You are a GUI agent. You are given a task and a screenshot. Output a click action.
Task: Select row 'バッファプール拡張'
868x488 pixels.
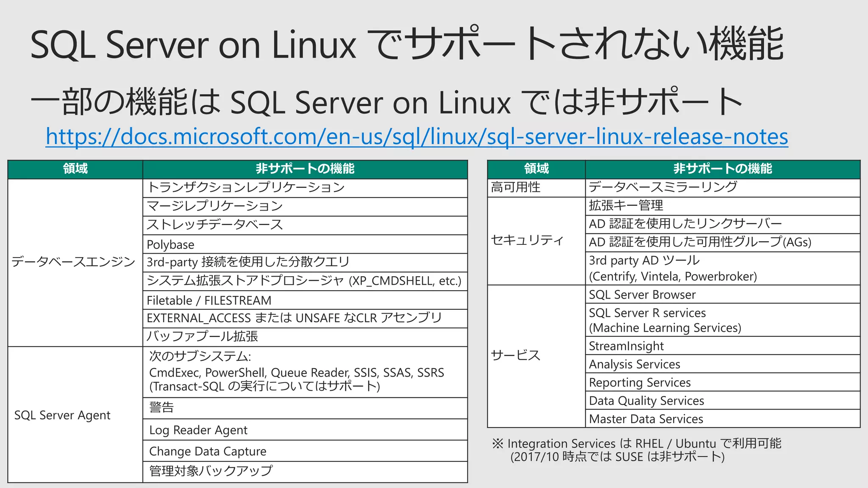coord(305,337)
